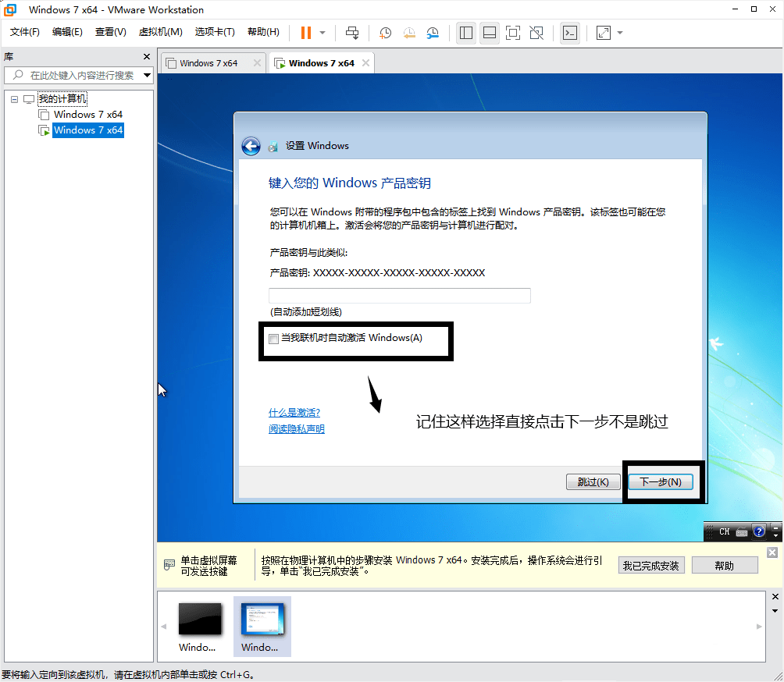The height and width of the screenshot is (682, 784).
Task: Close the 库 library panel
Action: coord(147,56)
